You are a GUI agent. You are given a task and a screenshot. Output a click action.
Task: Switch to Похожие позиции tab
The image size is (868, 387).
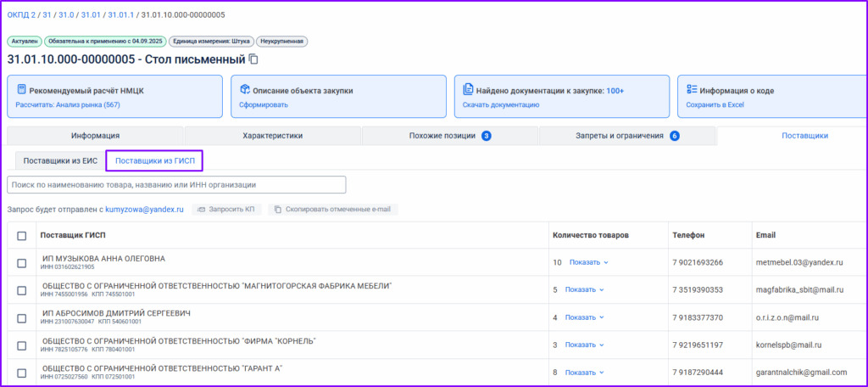click(449, 136)
